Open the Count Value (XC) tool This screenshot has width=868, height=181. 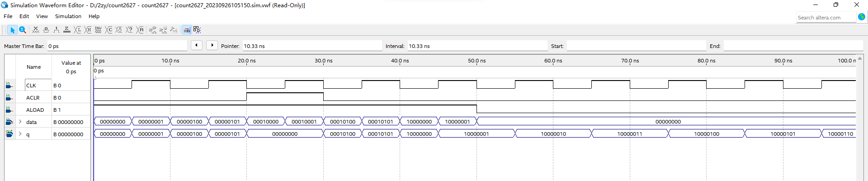[x=108, y=30]
